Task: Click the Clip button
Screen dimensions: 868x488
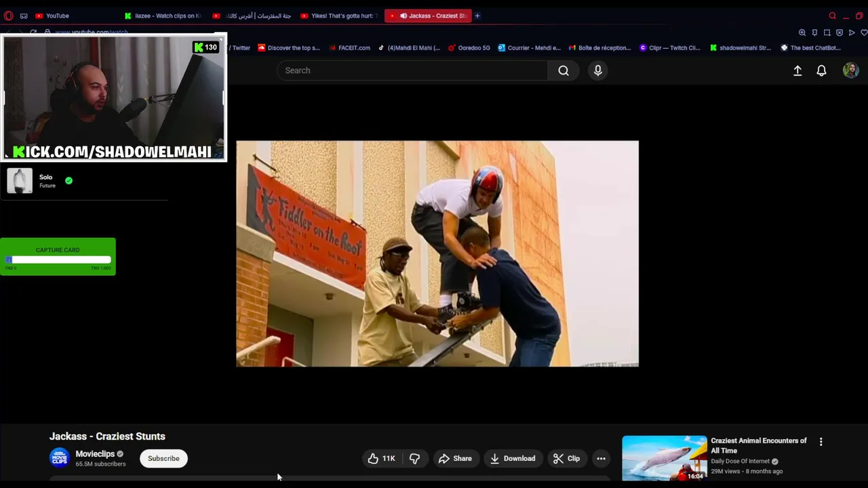Action: coord(566,459)
